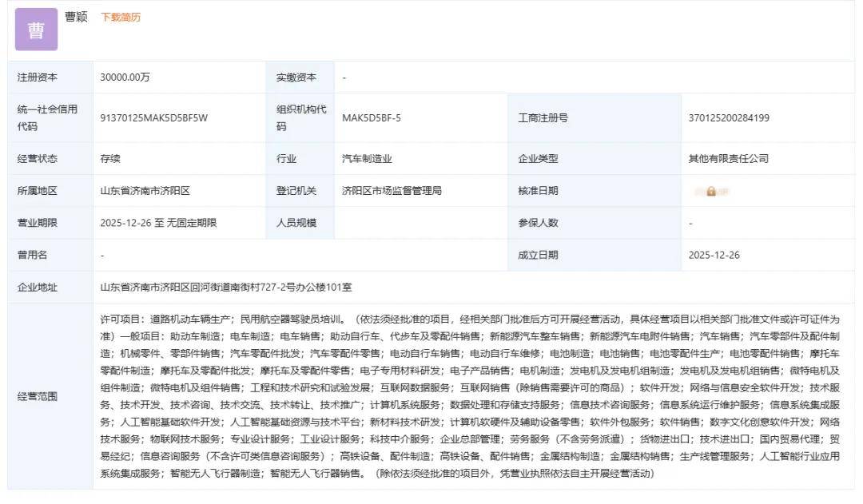The height and width of the screenshot is (504, 863).
Task: Click the 下载简历 link
Action: (x=120, y=18)
